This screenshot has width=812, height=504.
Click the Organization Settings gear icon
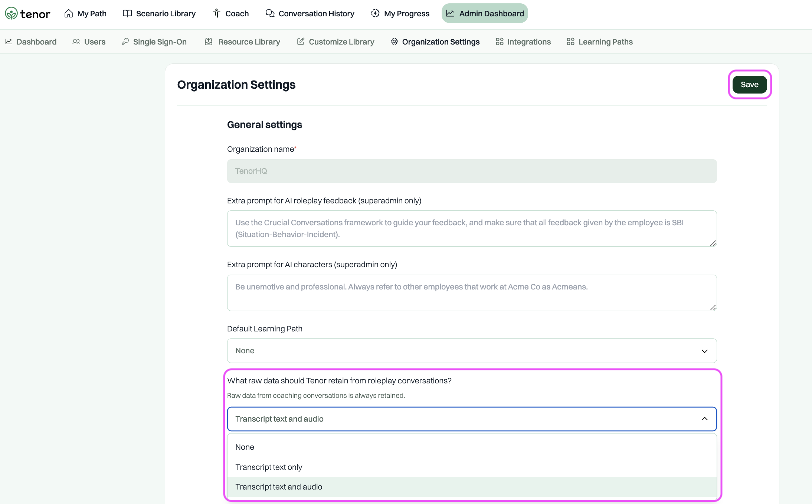pos(394,42)
